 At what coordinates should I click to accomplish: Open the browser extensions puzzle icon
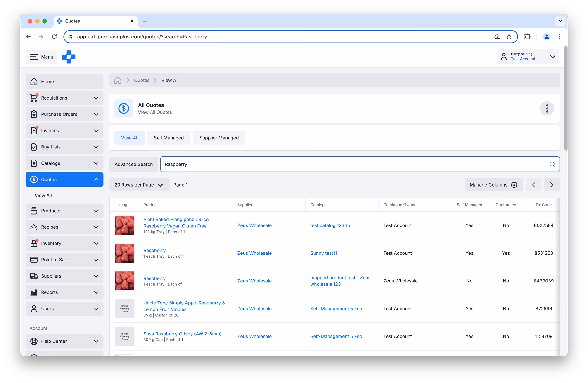527,37
